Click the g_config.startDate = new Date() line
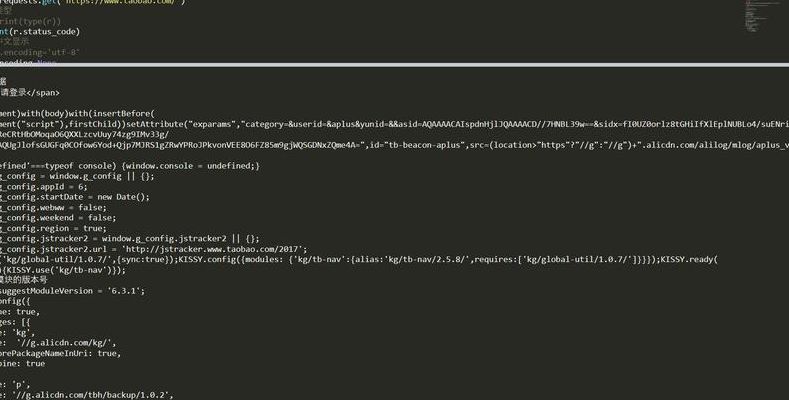Screen dimensions: 789x400 pyautogui.click(x=75, y=197)
